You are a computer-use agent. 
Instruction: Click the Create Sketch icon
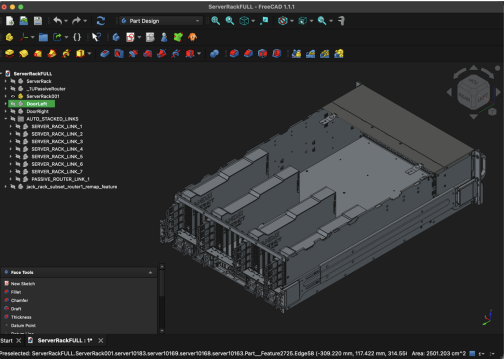[x=130, y=37]
